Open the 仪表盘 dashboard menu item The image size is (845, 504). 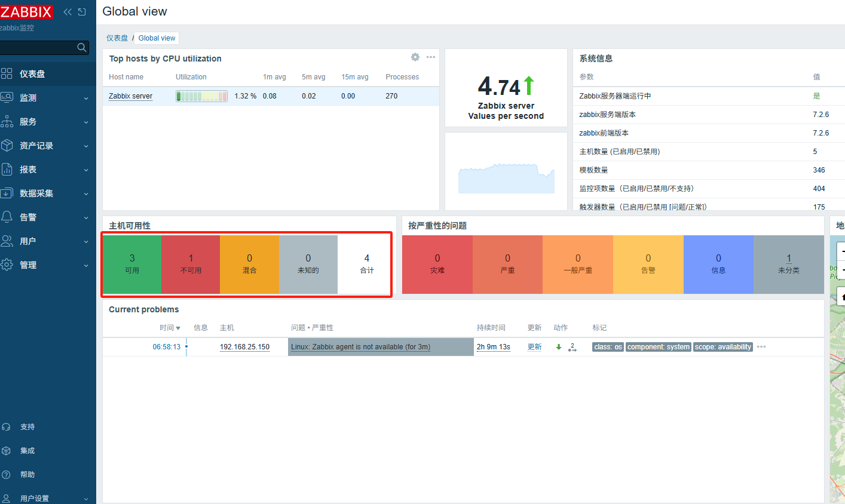(x=48, y=73)
